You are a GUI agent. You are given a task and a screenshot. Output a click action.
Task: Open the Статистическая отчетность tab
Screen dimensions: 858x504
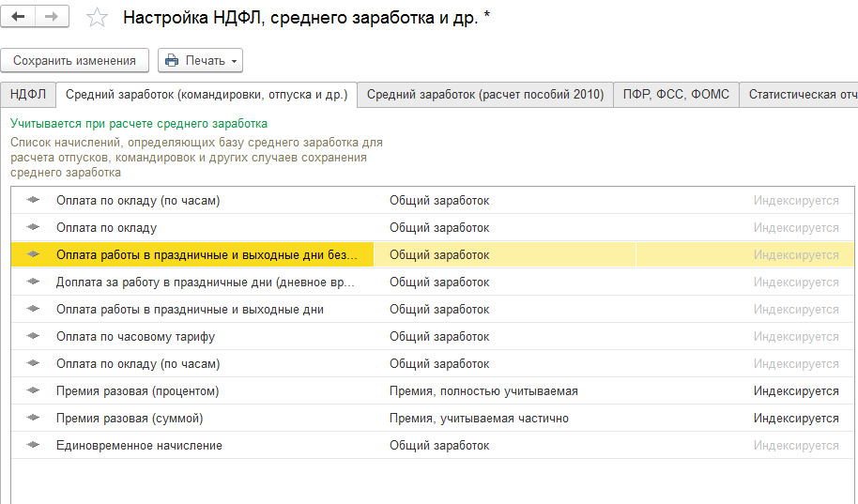coord(801,95)
